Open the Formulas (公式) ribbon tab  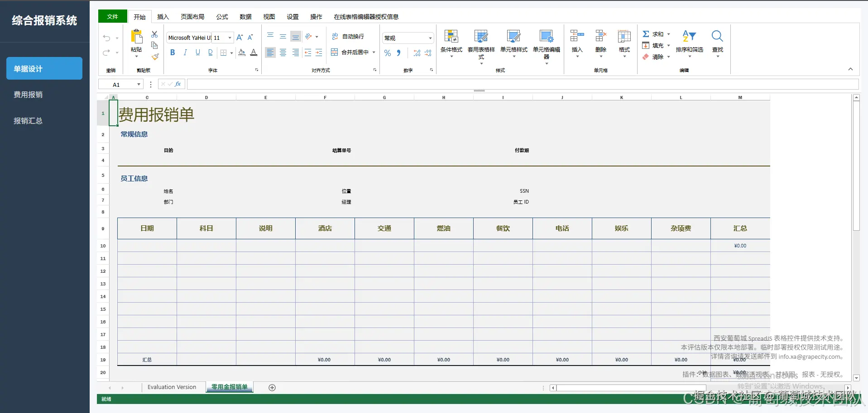click(x=222, y=17)
